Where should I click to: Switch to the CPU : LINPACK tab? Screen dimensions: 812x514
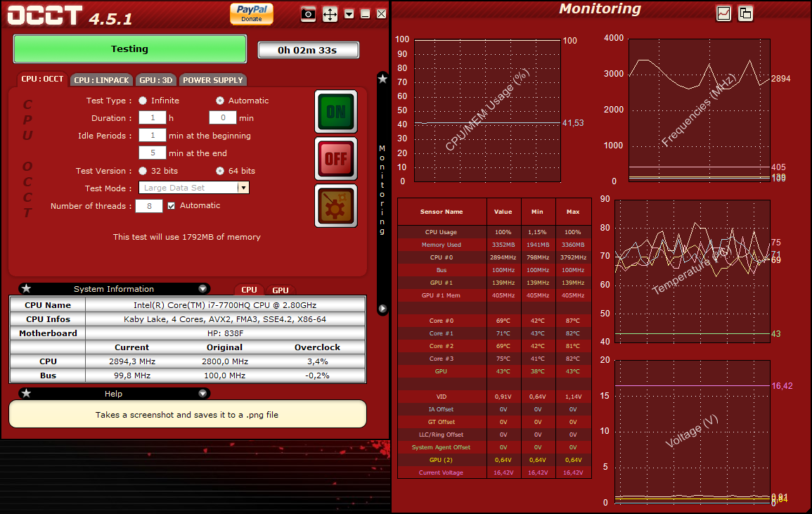101,79
